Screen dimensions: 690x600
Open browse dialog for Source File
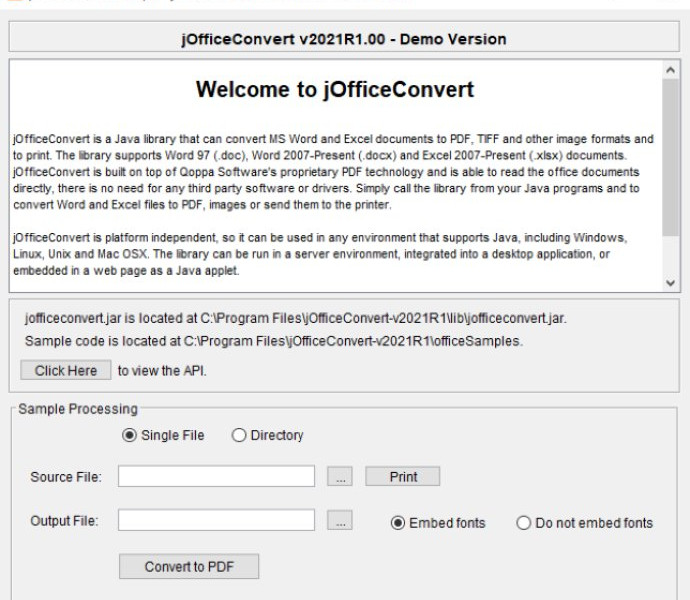(340, 476)
